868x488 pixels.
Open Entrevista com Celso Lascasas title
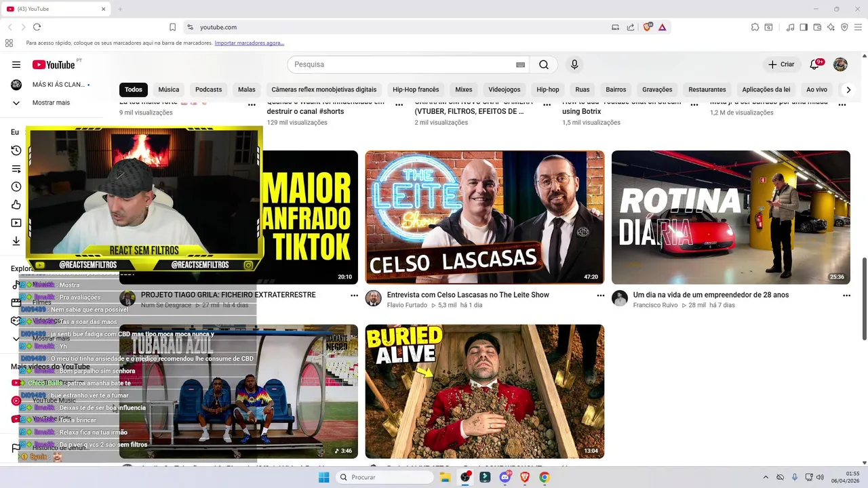[468, 295]
